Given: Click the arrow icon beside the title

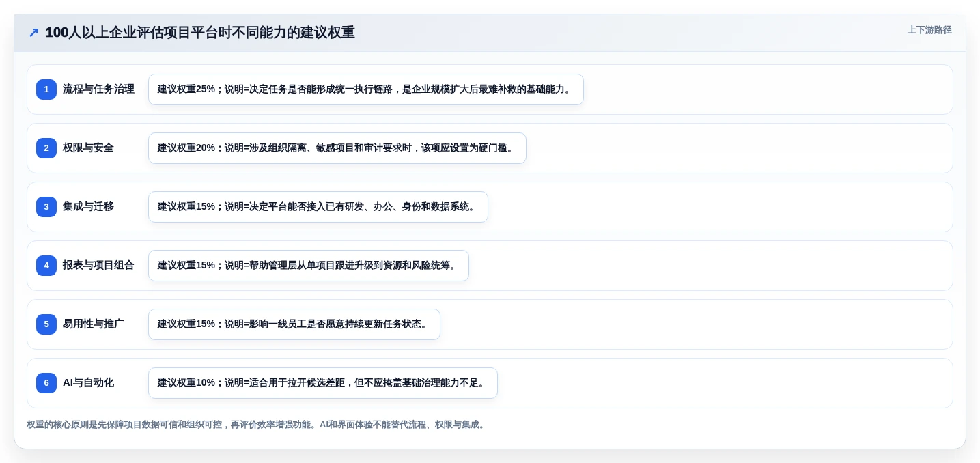Looking at the screenshot, I should click(33, 33).
